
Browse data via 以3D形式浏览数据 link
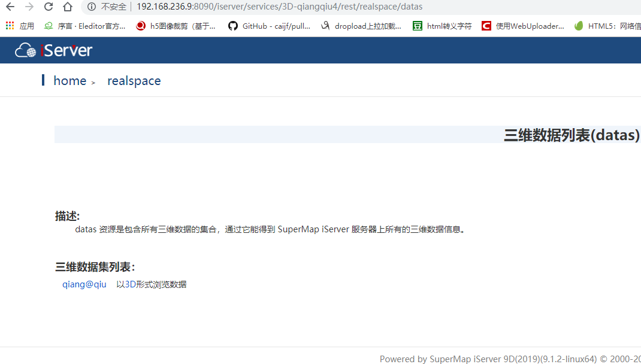(x=151, y=284)
